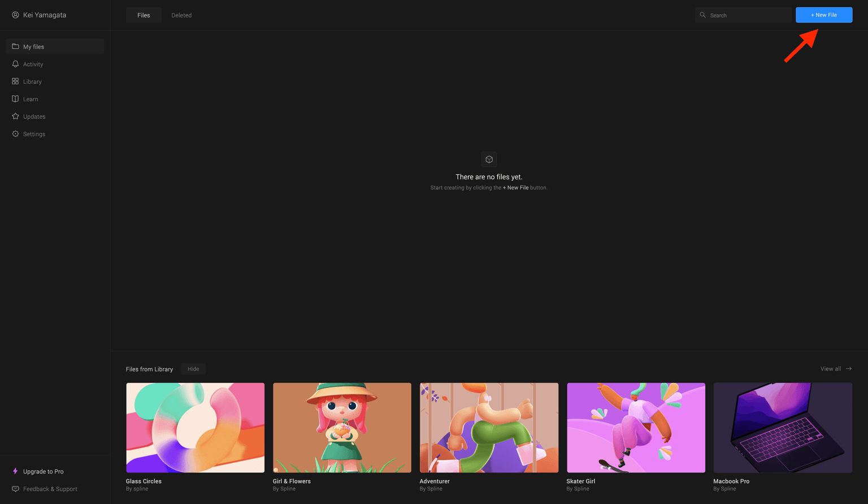This screenshot has height=504, width=868.
Task: Click the cube icon above empty message
Action: [489, 160]
